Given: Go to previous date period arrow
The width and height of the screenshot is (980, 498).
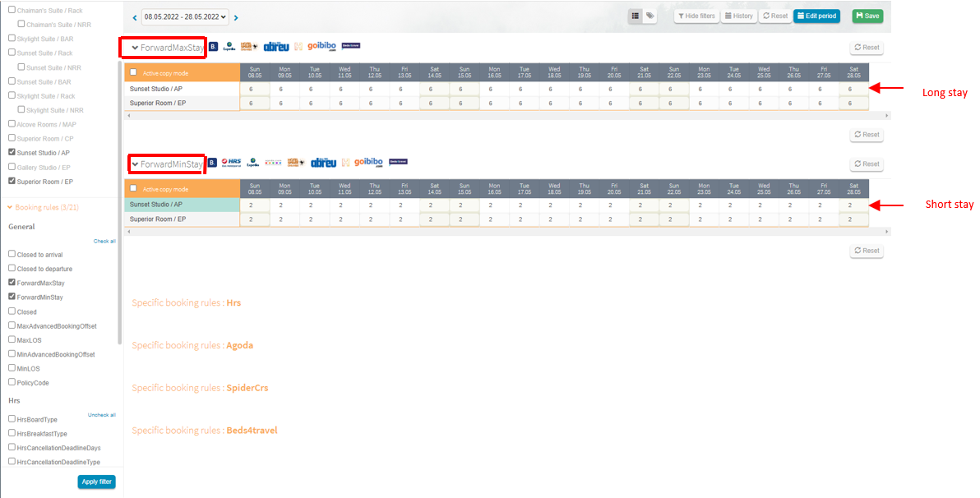Looking at the screenshot, I should click(x=135, y=17).
